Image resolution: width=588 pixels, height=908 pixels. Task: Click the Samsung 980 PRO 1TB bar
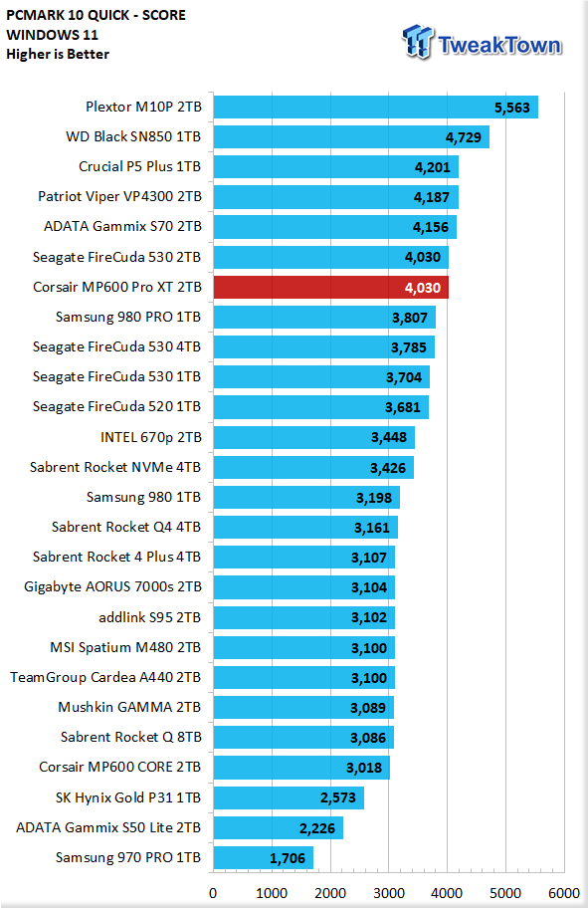(x=324, y=318)
